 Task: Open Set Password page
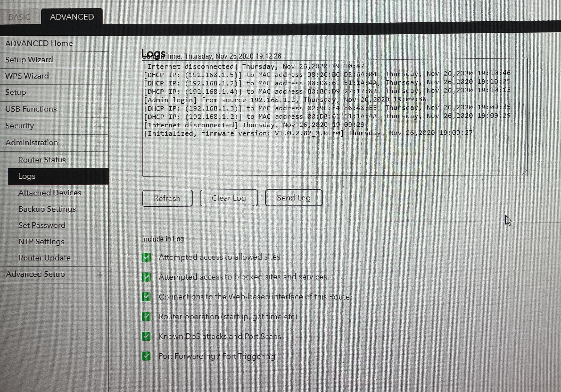click(x=42, y=225)
